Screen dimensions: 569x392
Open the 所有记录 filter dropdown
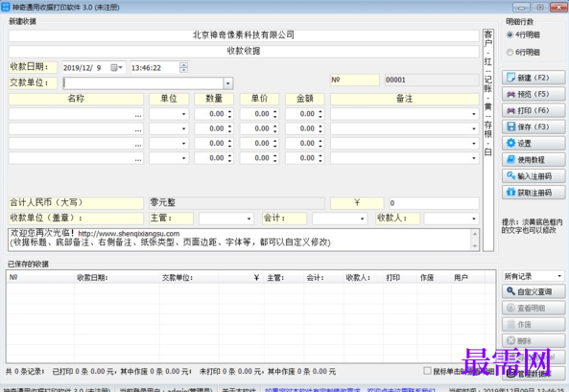[559, 276]
